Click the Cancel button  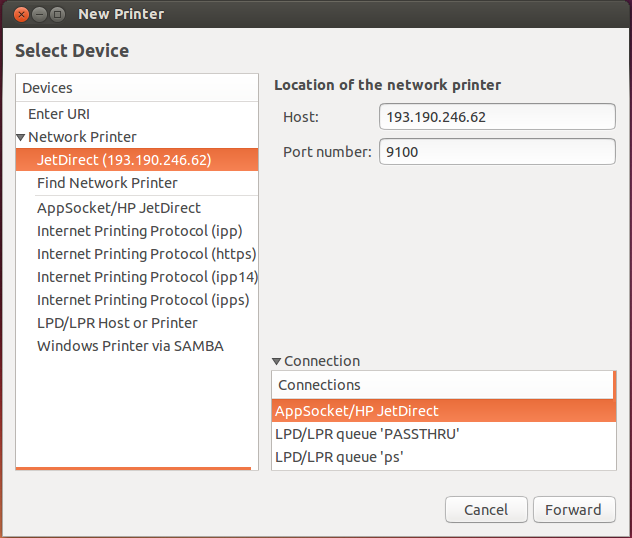point(486,510)
